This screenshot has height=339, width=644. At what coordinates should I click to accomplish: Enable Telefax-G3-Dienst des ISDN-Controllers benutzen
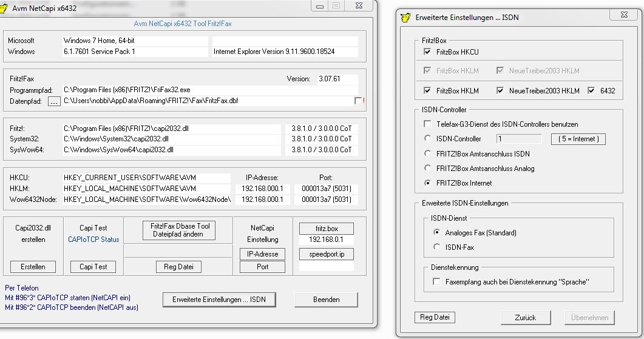[x=427, y=124]
